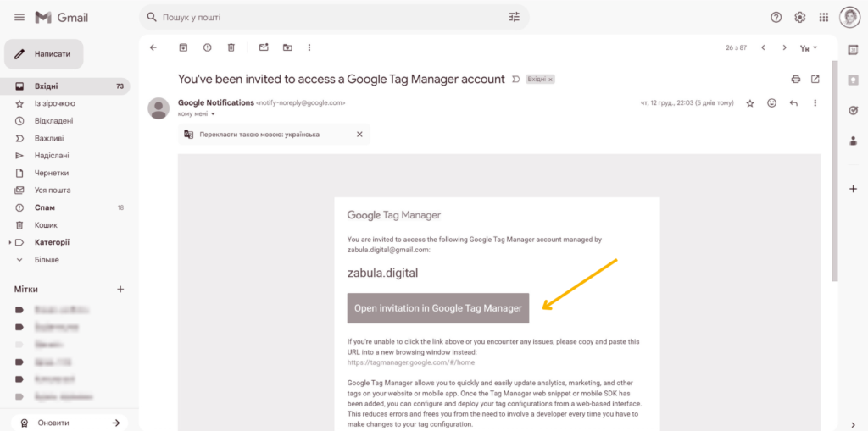The height and width of the screenshot is (431, 868).
Task: Archive this email
Action: click(183, 47)
